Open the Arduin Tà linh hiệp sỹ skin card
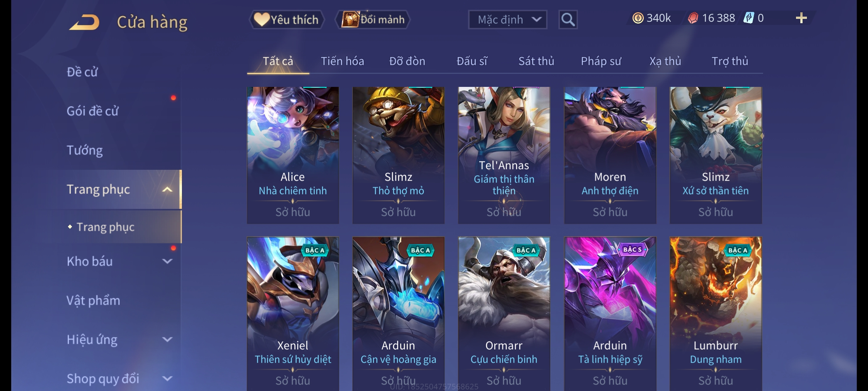This screenshot has width=868, height=391. [x=610, y=314]
